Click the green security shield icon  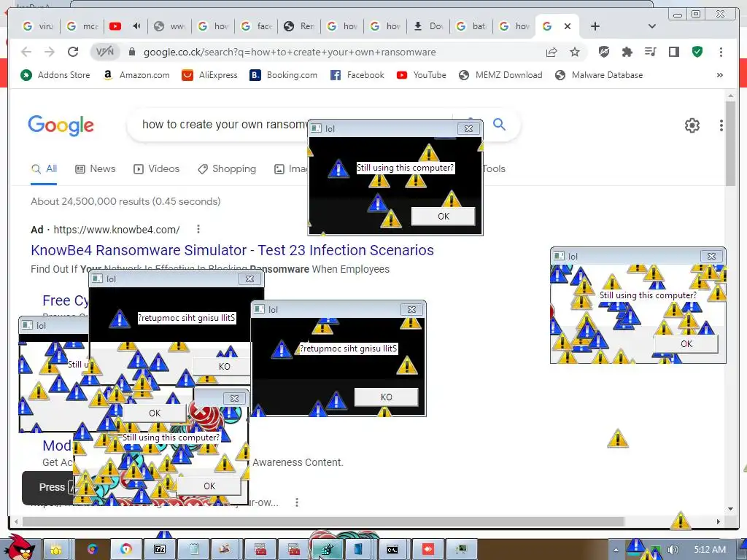pyautogui.click(x=697, y=52)
